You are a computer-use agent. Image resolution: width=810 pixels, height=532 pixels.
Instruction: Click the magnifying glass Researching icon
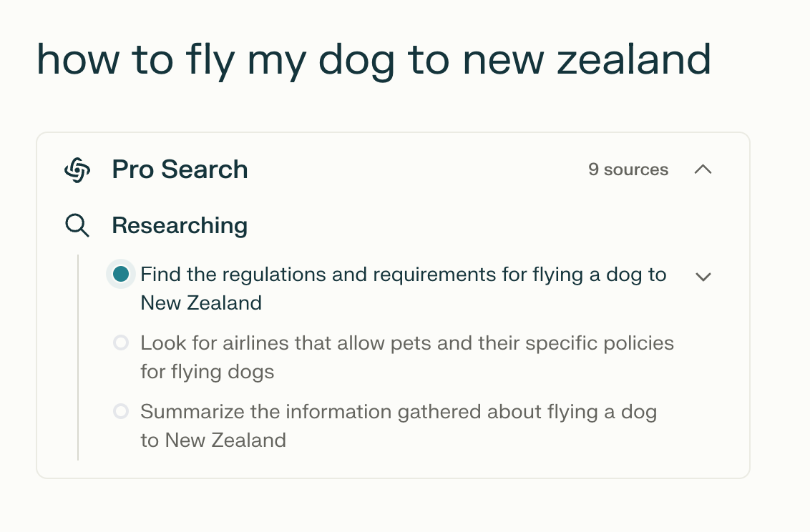(77, 225)
